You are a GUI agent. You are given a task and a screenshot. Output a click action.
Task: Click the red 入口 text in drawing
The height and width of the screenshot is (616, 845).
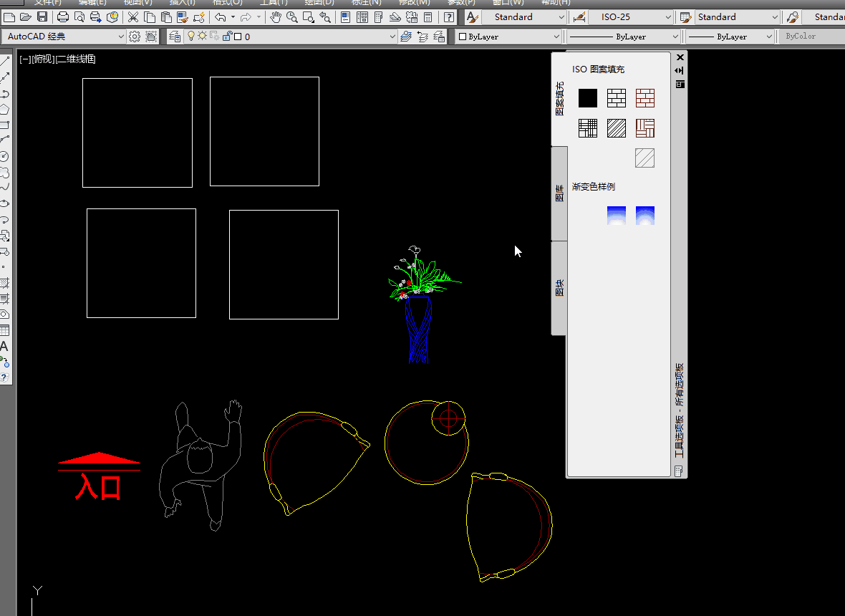coord(98,486)
